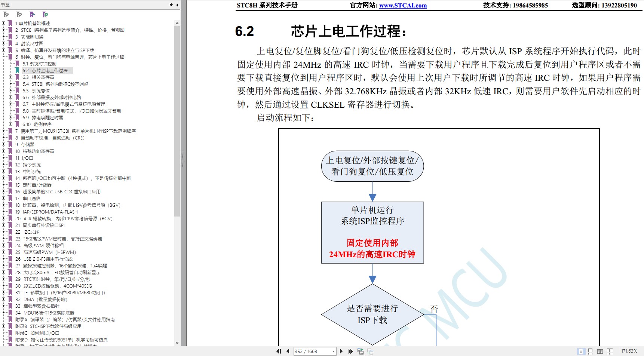Open bookmark 9 存储器

[x=25, y=144]
